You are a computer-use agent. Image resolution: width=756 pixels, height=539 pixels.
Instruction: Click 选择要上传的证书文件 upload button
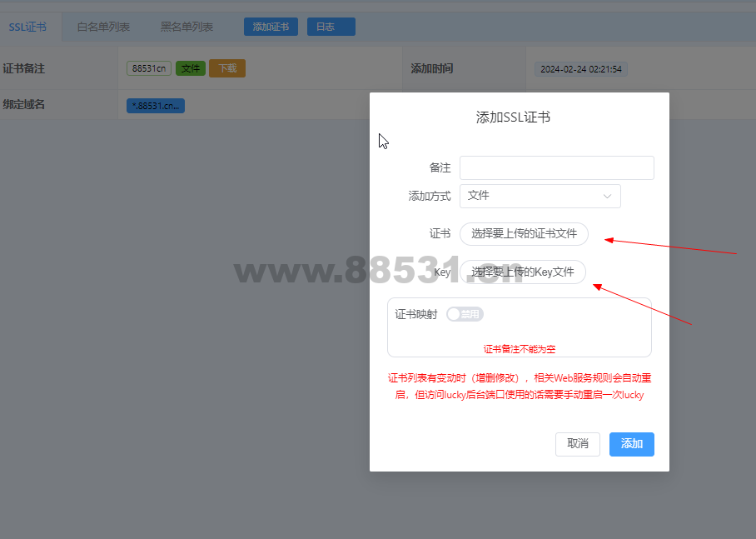[x=524, y=234]
